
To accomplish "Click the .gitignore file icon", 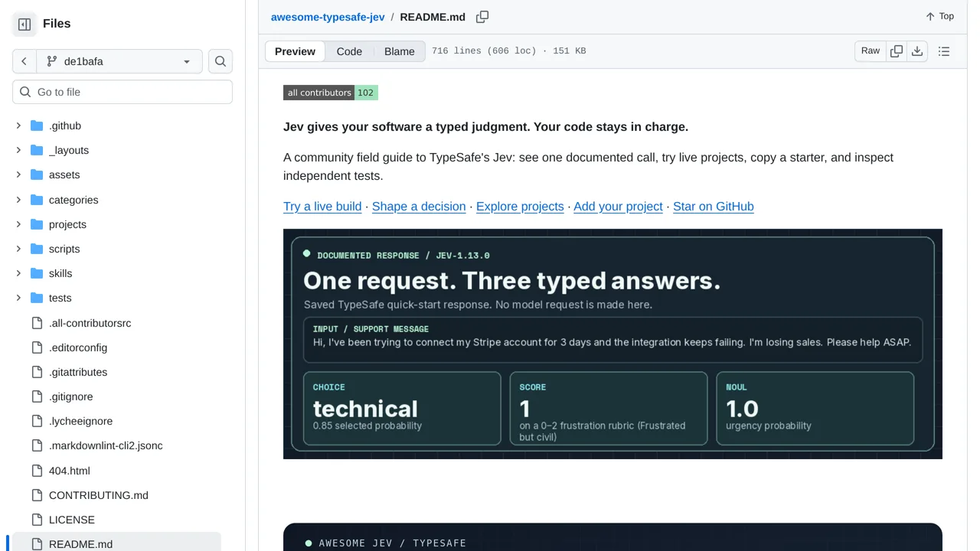I will 37,396.
